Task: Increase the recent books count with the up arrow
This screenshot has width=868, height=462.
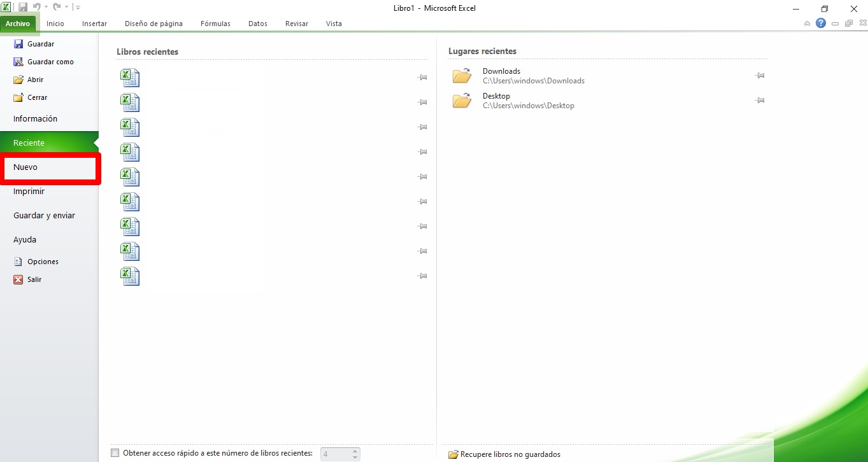Action: coord(356,451)
